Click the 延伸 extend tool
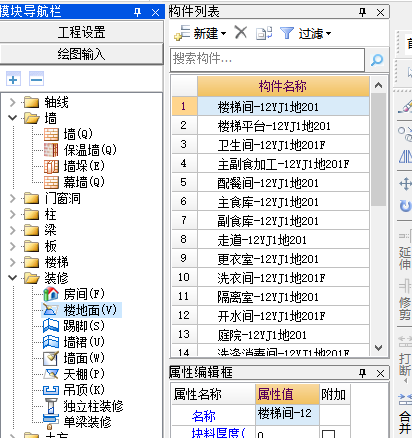The image size is (412, 438). 405,251
